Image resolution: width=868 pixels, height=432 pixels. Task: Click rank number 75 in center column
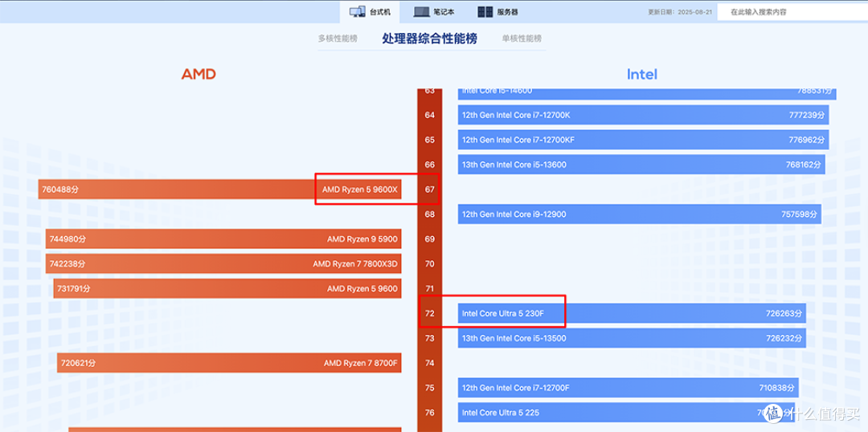click(429, 388)
